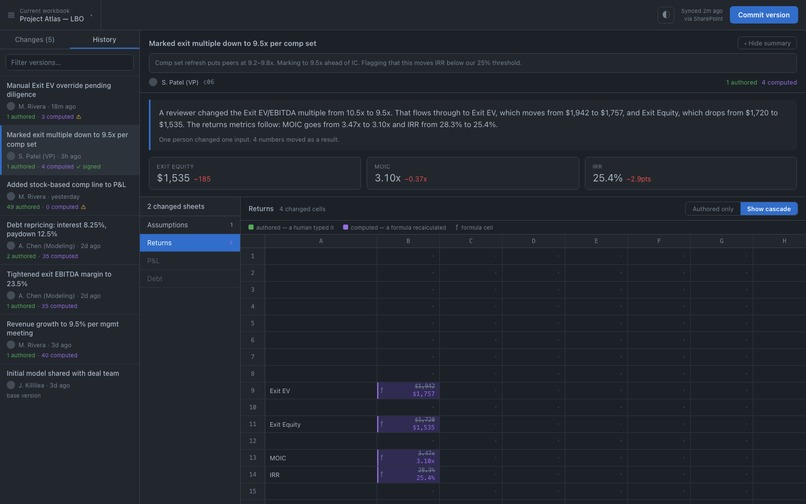Select the Assumptions sheet
Viewport: 806px width, 504px height.
190,225
